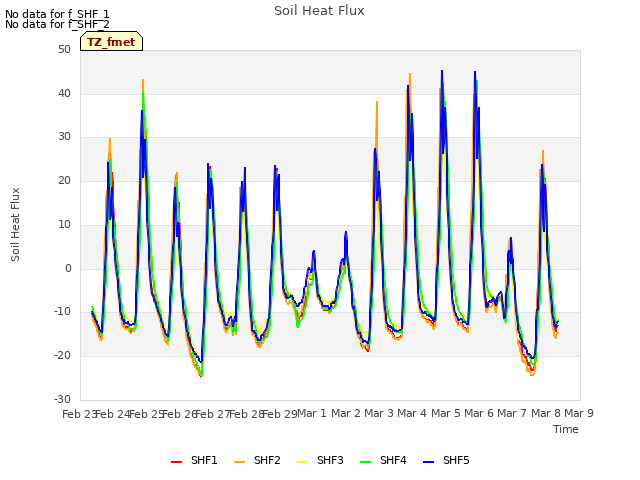This screenshot has height=480, width=640.
Task: Click the SHF1 legend entry
Action: pyautogui.click(x=194, y=460)
